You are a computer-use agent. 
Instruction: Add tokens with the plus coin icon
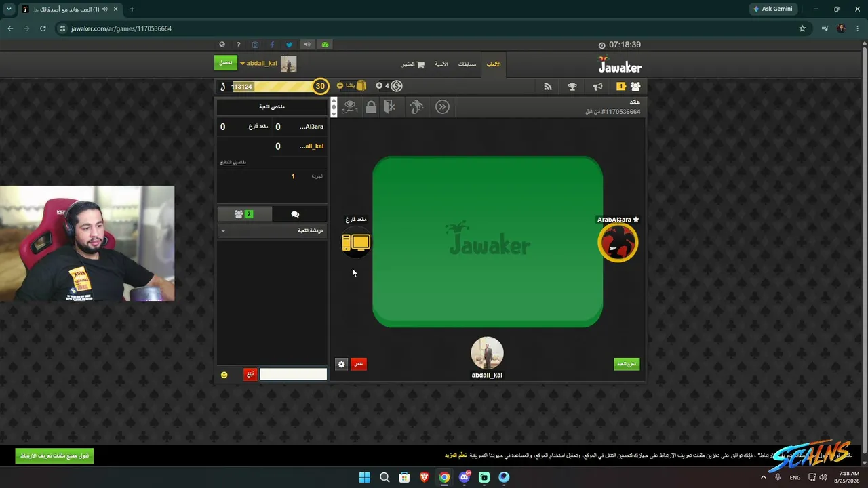tap(379, 86)
